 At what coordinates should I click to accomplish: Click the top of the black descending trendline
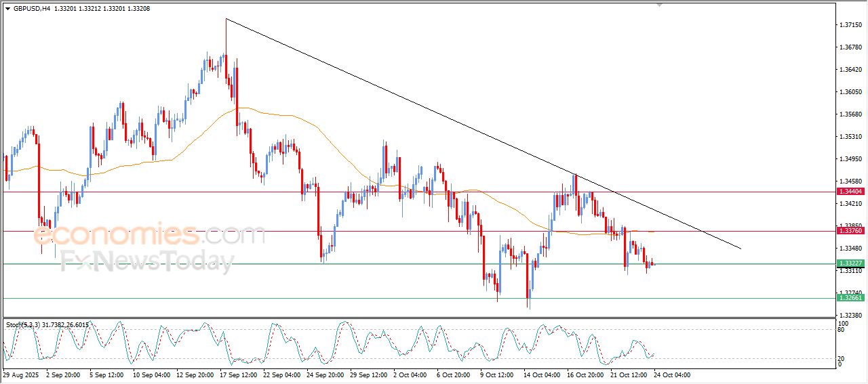[x=226, y=19]
